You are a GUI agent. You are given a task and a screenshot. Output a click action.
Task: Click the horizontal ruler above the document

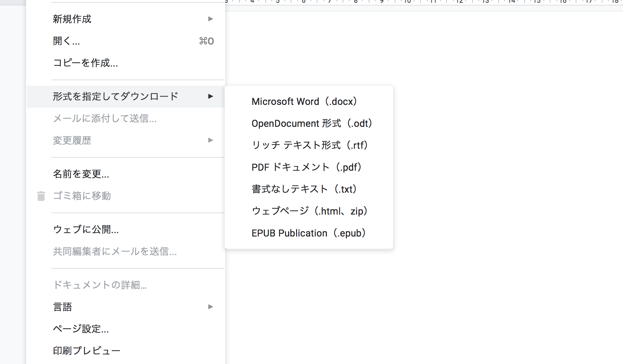[x=424, y=2]
